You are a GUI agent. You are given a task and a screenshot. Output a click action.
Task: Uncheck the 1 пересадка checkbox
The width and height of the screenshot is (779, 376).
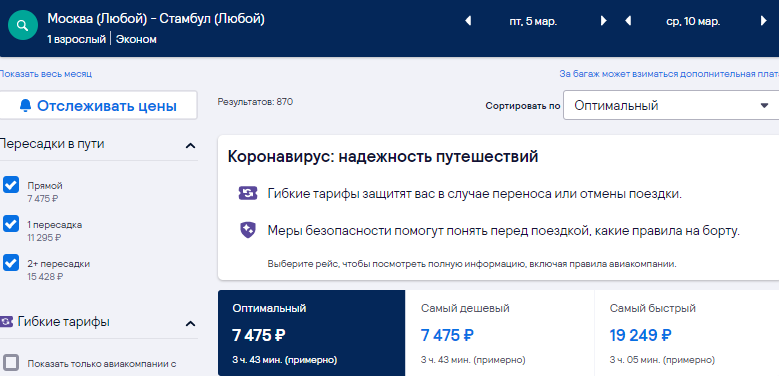[11, 224]
